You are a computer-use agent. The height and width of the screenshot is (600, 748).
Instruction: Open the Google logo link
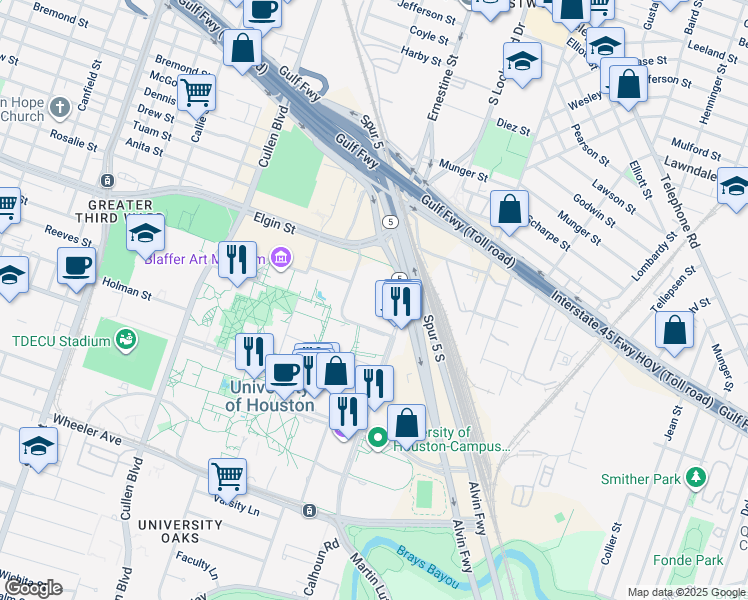(x=33, y=588)
